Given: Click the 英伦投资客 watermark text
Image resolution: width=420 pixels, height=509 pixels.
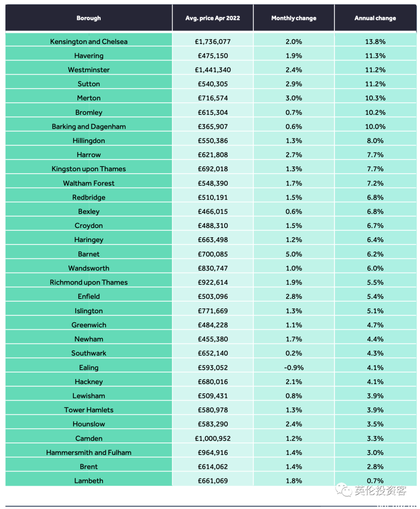Looking at the screenshot, I should click(380, 490).
